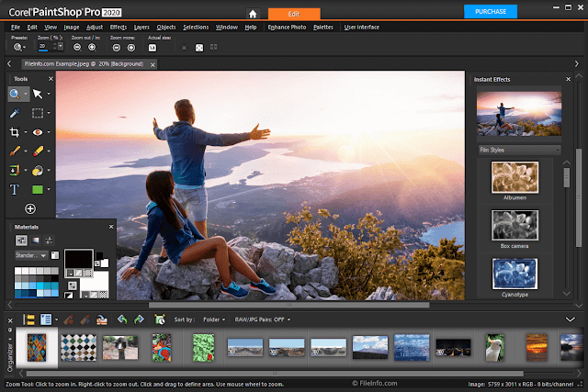Apply the Box camera effect thumbnail
This screenshot has height=392, width=588.
514,224
